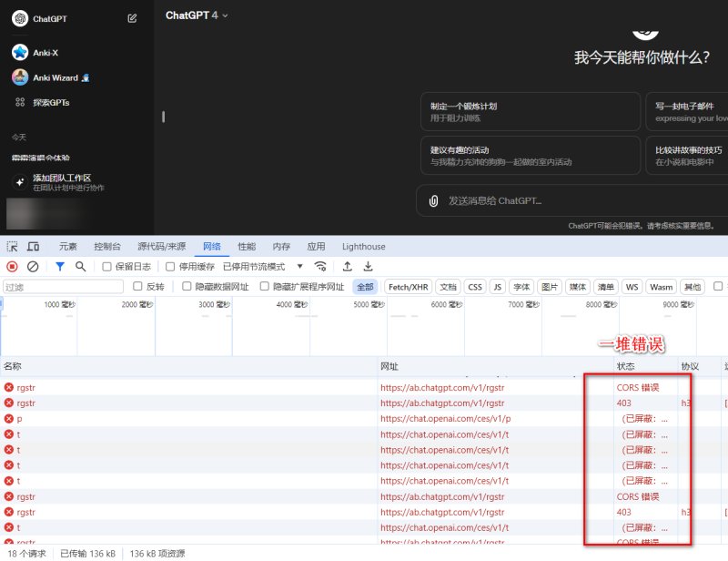This screenshot has width=728, height=561.
Task: Check Hide extension URLs checkbox
Action: (x=265, y=286)
